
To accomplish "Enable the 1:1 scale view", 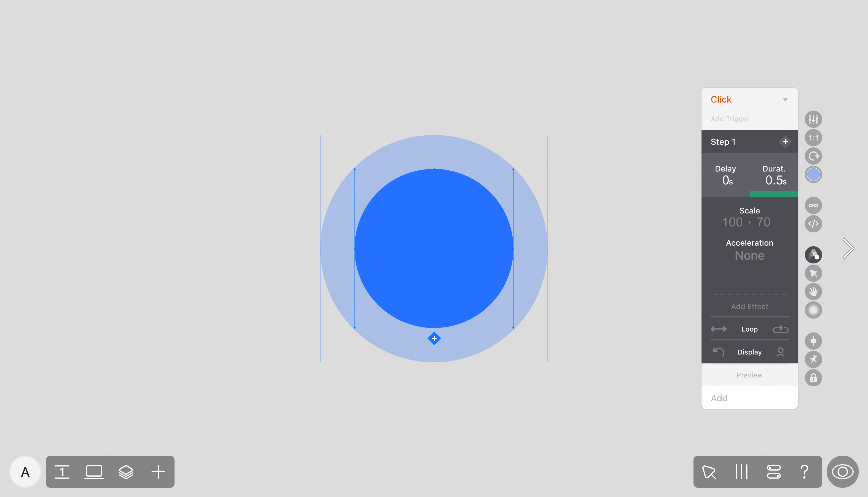I will [x=813, y=137].
